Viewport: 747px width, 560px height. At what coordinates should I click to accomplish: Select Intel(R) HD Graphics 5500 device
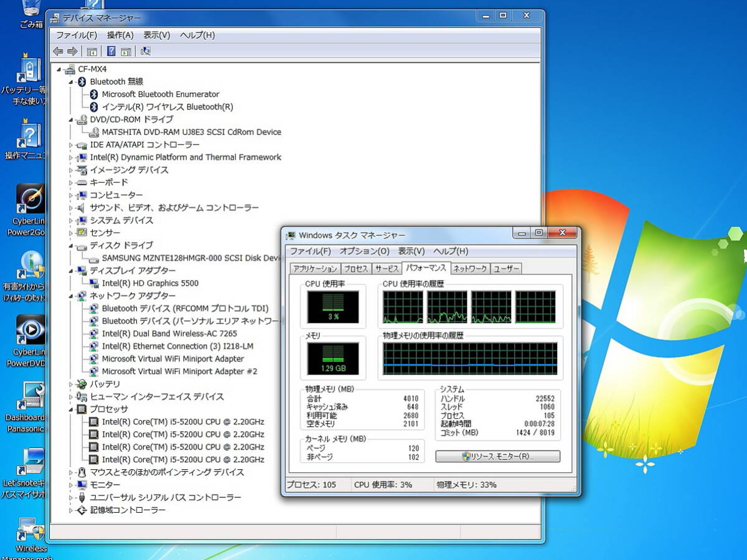[150, 283]
